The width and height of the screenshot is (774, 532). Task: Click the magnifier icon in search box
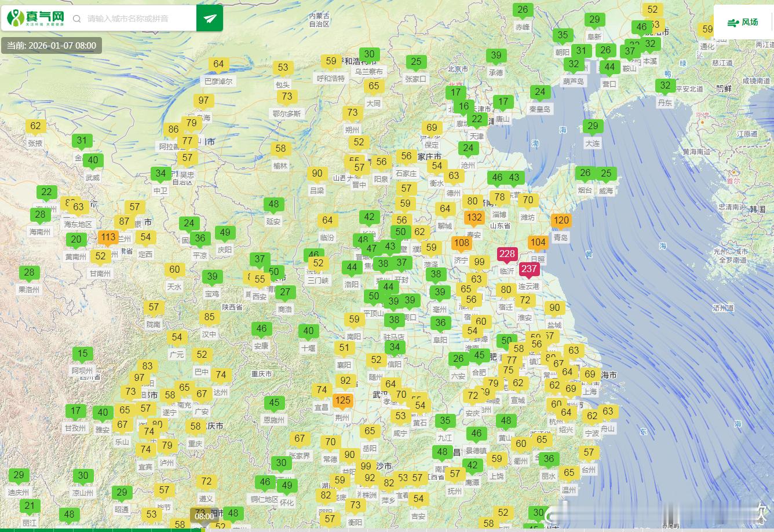point(76,19)
